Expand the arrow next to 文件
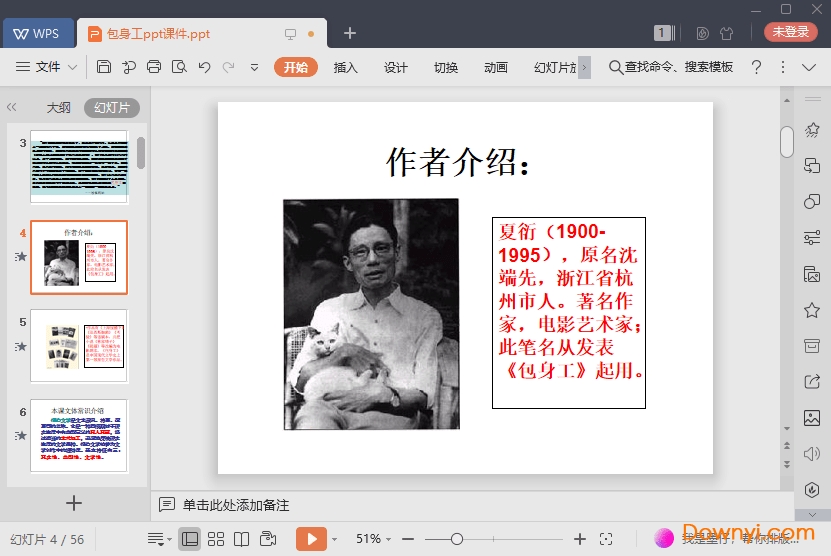This screenshot has width=831, height=556. point(73,67)
